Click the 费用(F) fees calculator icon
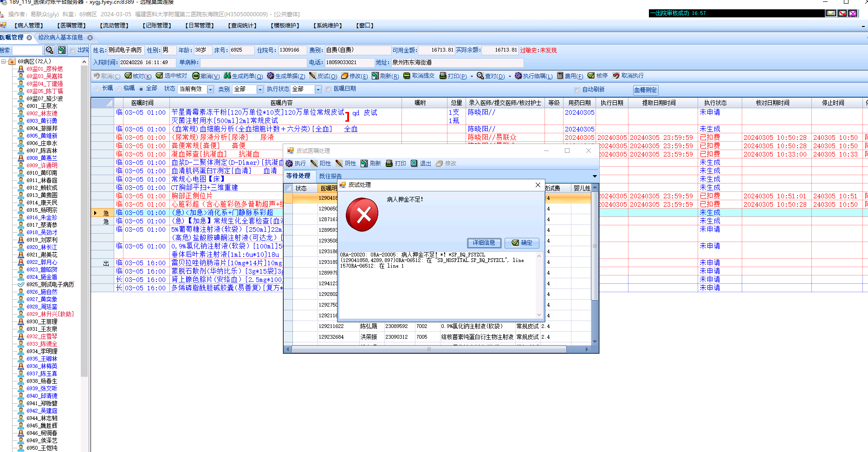The height and width of the screenshot is (452, 868). click(x=560, y=76)
